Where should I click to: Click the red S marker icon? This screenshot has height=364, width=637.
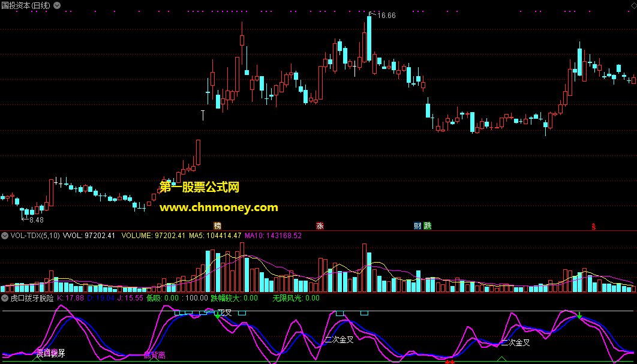click(x=594, y=226)
